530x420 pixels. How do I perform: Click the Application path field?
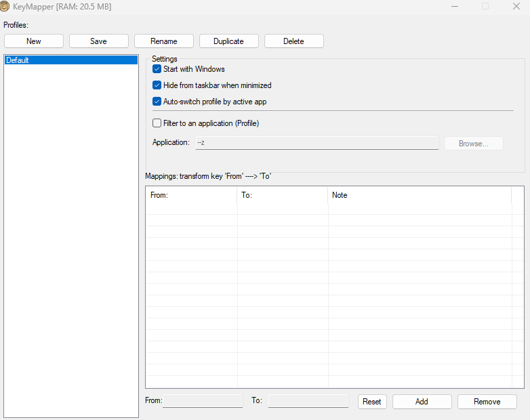pyautogui.click(x=317, y=143)
